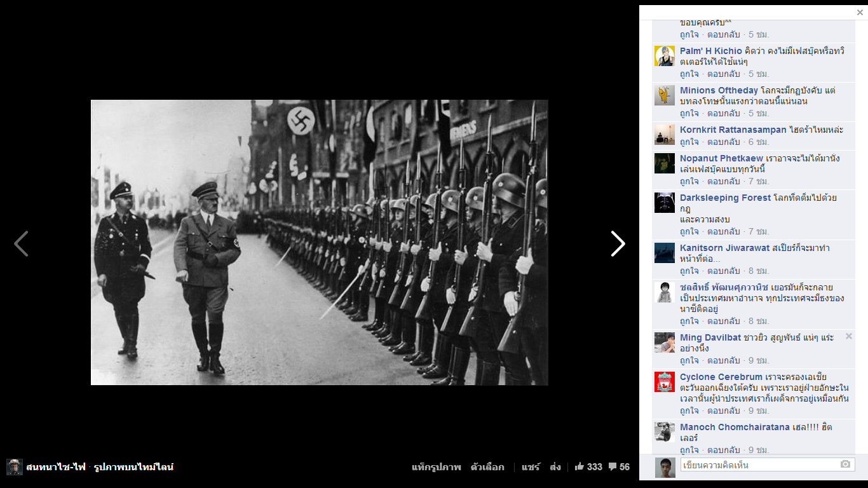Screen dimensions: 868x488
Task: Open Manoch Chomchairatana's name link
Action: [x=735, y=427]
